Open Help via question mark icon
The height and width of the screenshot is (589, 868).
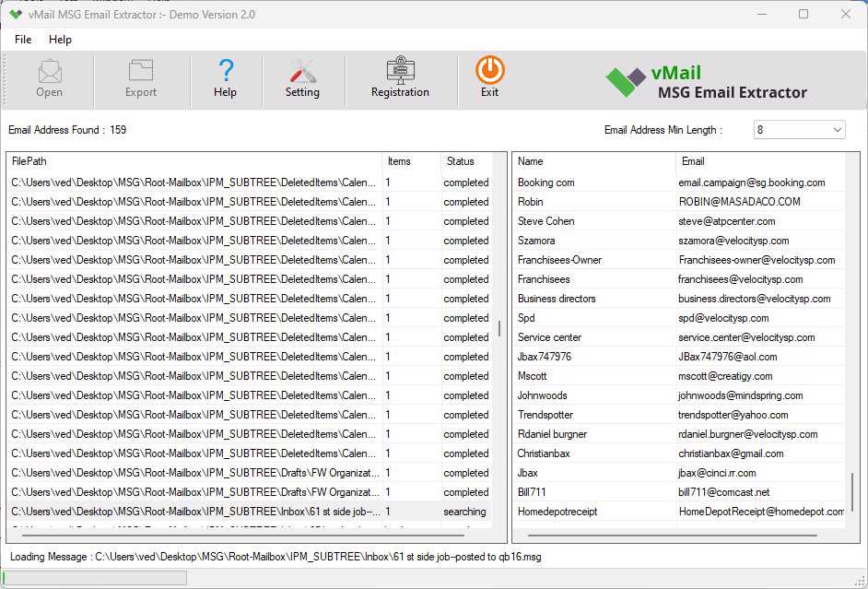(226, 71)
